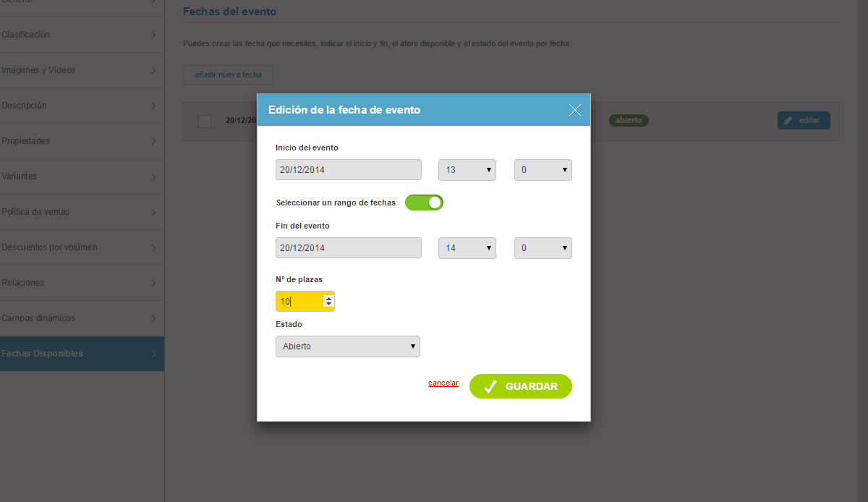The image size is (868, 502).
Task: Click the Fin del evento date field
Action: coord(349,248)
